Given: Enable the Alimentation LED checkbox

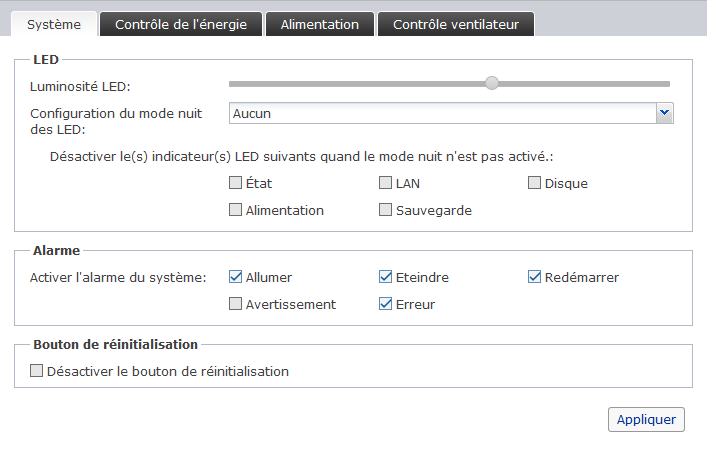Looking at the screenshot, I should pyautogui.click(x=236, y=210).
